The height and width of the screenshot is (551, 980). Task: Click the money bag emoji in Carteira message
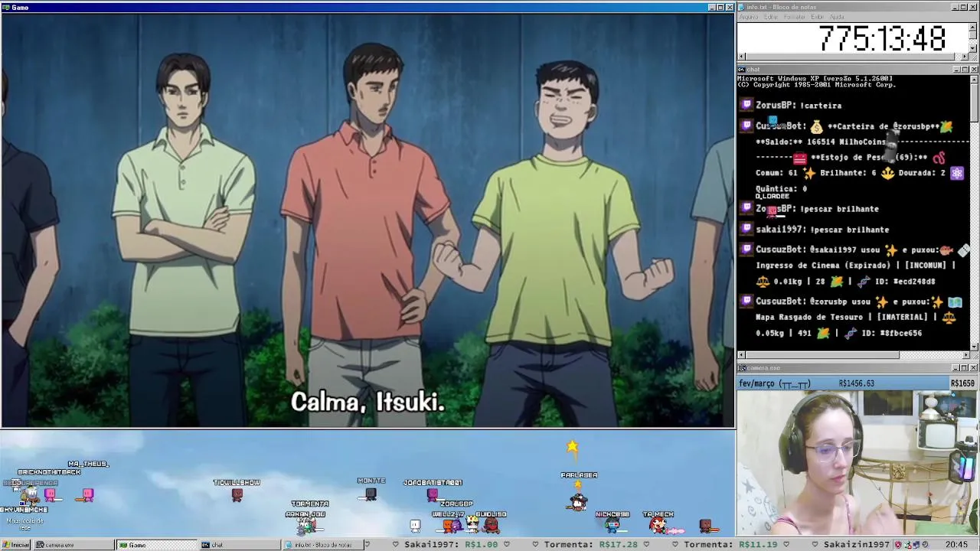tap(816, 126)
